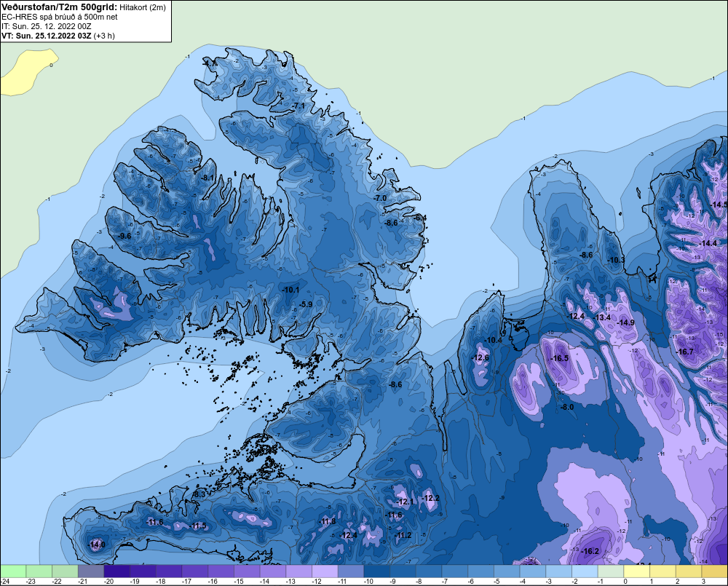Click the -10.4 temperature label

tap(494, 340)
